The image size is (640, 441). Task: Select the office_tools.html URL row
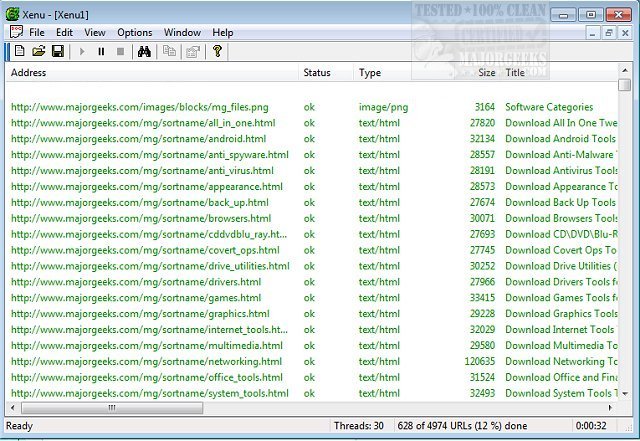click(312, 378)
